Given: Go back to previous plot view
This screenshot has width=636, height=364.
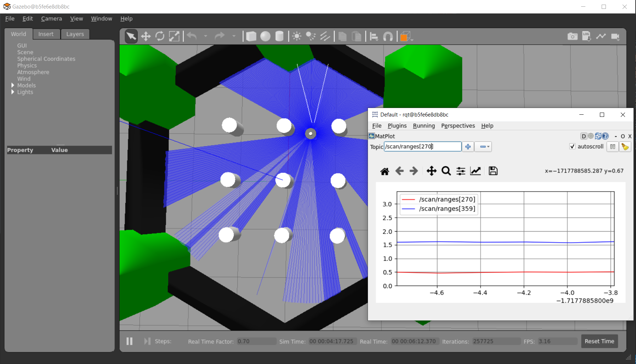Looking at the screenshot, I should click(x=399, y=171).
